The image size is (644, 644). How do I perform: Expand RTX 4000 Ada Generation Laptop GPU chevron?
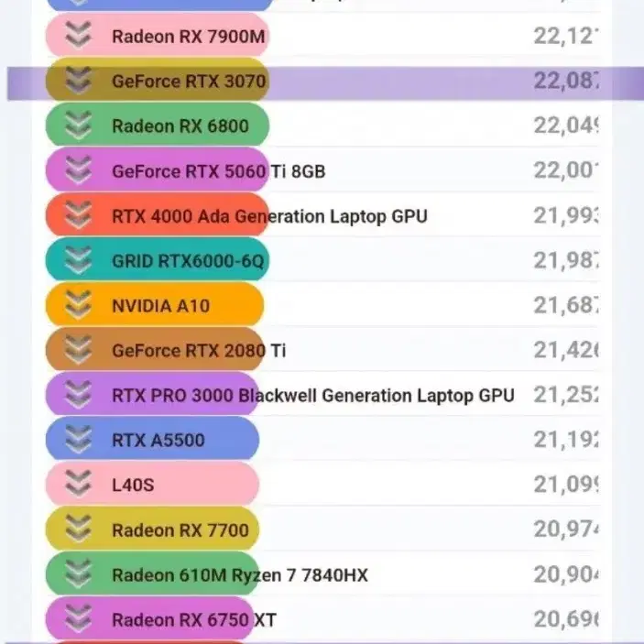(x=78, y=214)
